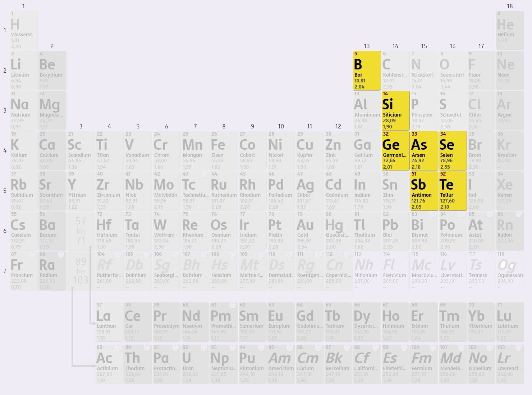532x395 pixels.
Task: Click the radioactive symbol on the Uran tile
Action: [204, 348]
